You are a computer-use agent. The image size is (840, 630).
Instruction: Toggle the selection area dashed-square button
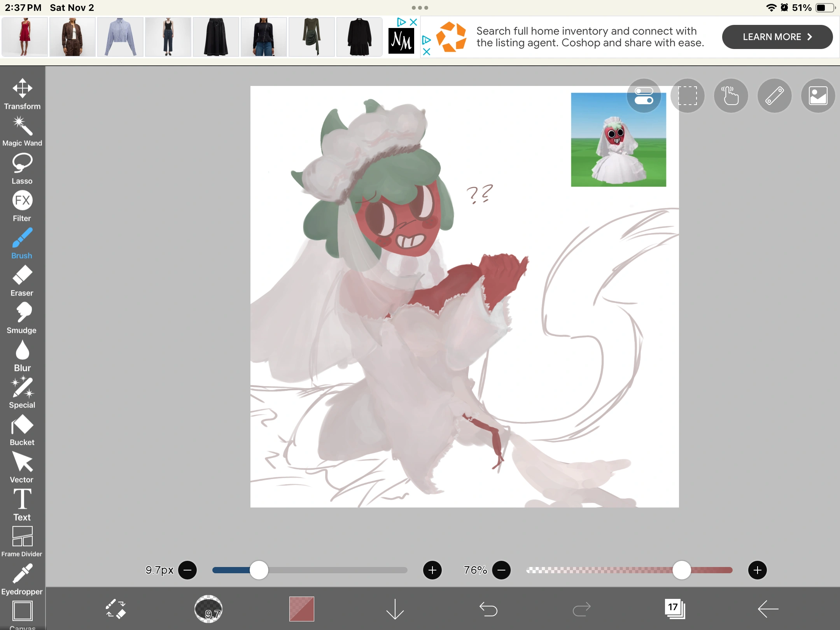click(687, 96)
